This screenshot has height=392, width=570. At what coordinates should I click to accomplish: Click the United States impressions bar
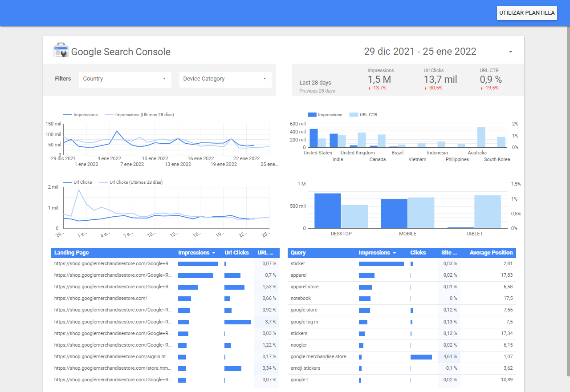coord(313,138)
